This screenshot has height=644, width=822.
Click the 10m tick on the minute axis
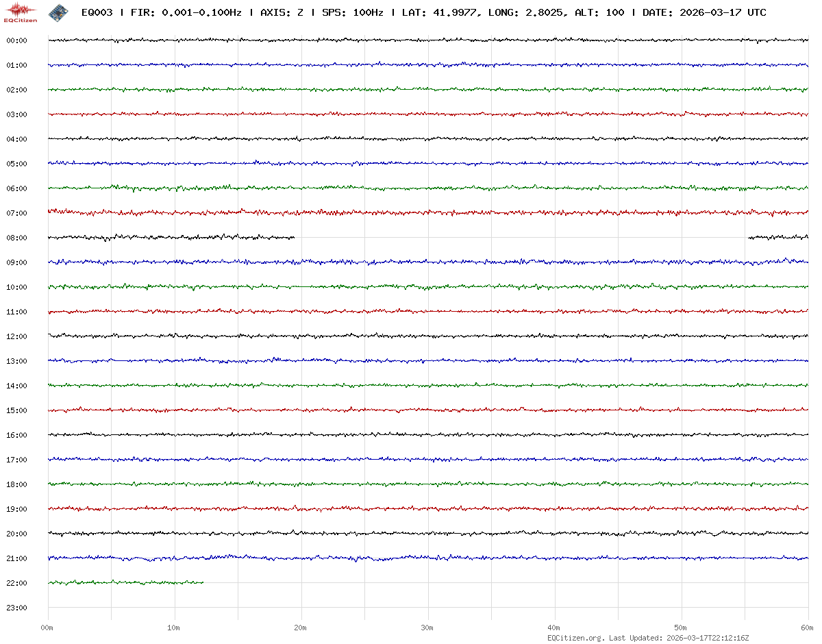173,628
